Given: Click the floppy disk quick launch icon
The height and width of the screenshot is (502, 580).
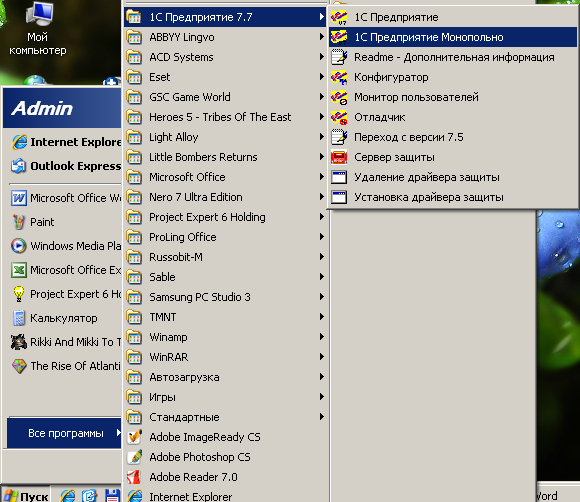Looking at the screenshot, I should tap(112, 496).
